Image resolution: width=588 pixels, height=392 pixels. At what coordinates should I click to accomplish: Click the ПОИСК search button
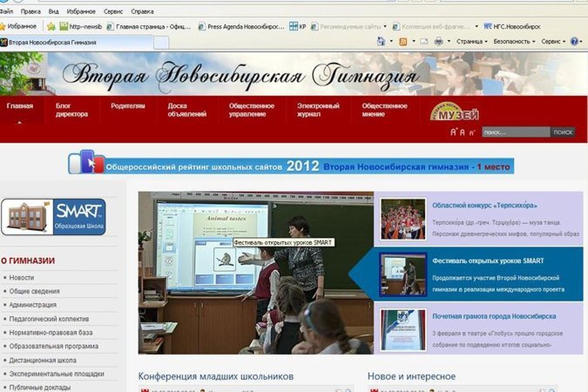tap(562, 132)
